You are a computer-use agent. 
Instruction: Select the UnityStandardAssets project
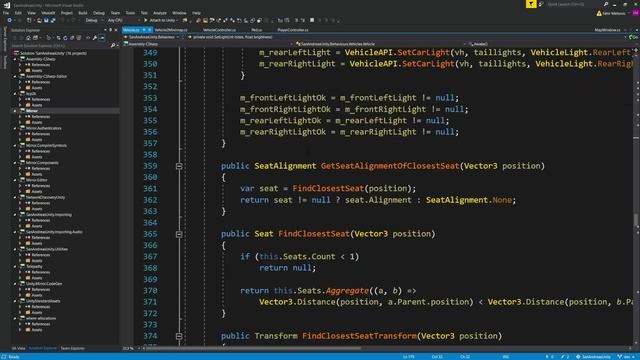43,301
